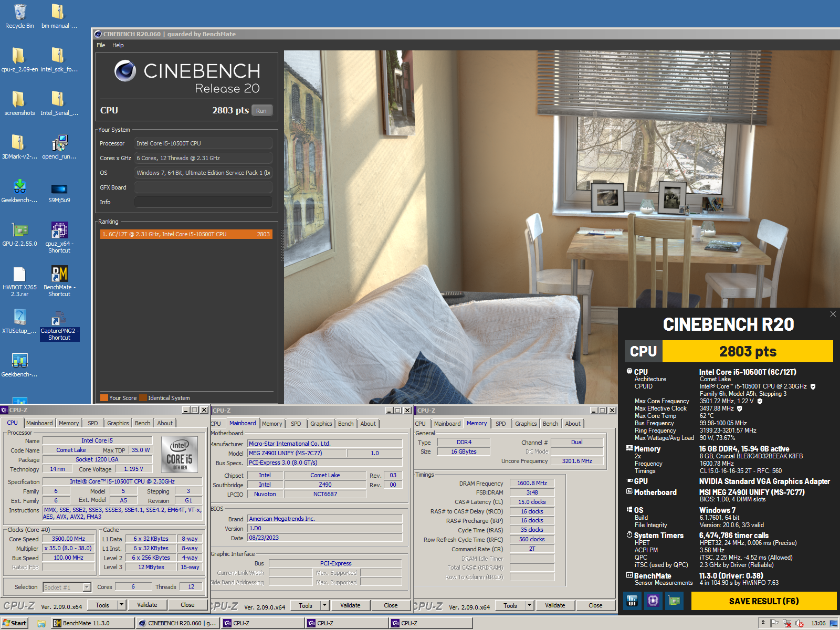Open the Help menu in Cinebench
Viewport: 840px width, 630px height.
coord(118,45)
